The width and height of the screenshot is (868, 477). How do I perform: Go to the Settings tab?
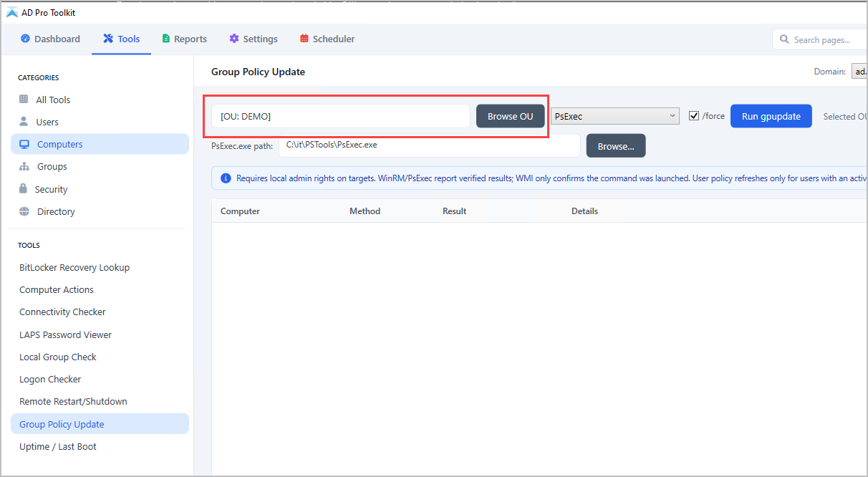254,39
